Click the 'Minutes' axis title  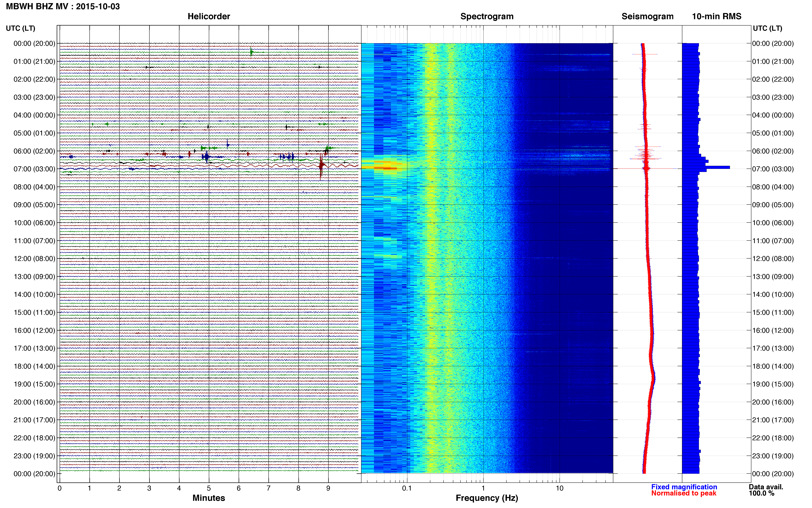[209, 498]
